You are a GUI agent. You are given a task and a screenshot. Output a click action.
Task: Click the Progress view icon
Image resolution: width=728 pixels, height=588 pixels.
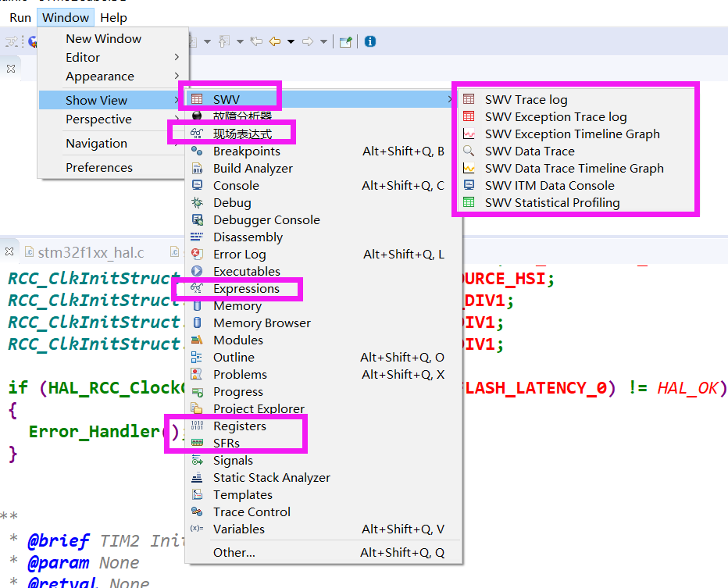[x=197, y=392]
